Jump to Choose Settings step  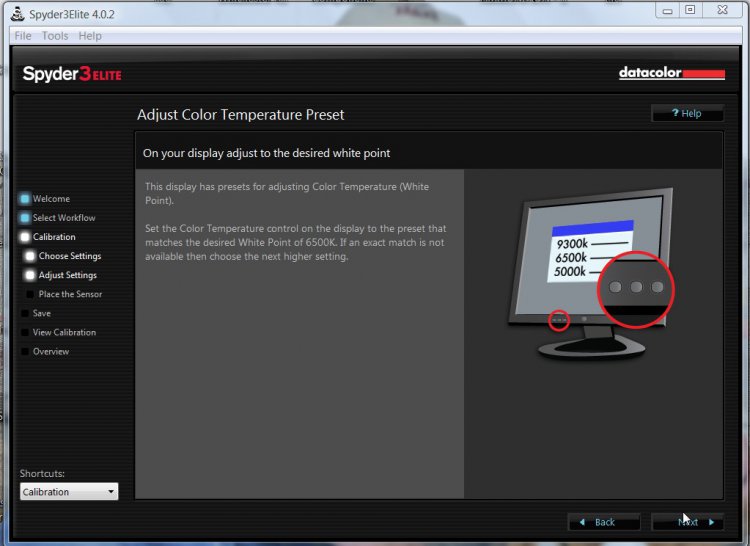tap(70, 256)
